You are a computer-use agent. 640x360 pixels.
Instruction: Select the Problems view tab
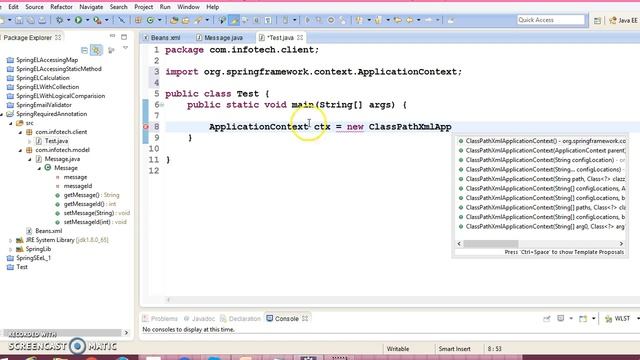(160, 319)
